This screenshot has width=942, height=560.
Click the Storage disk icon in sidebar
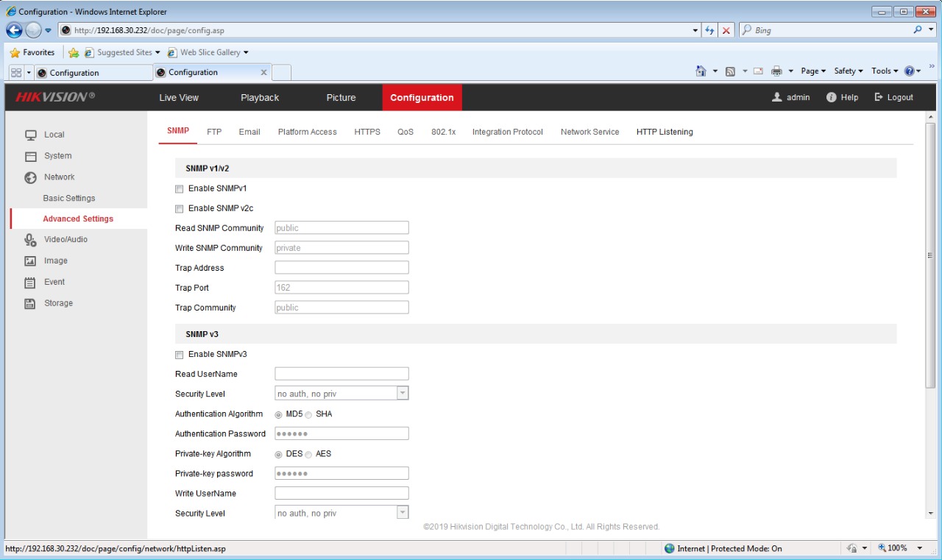pos(31,304)
